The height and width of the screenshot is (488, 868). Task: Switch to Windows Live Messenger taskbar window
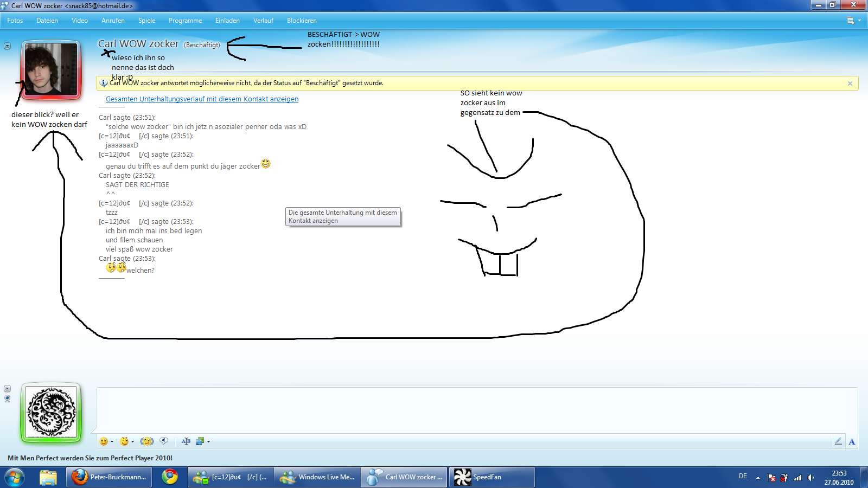318,477
